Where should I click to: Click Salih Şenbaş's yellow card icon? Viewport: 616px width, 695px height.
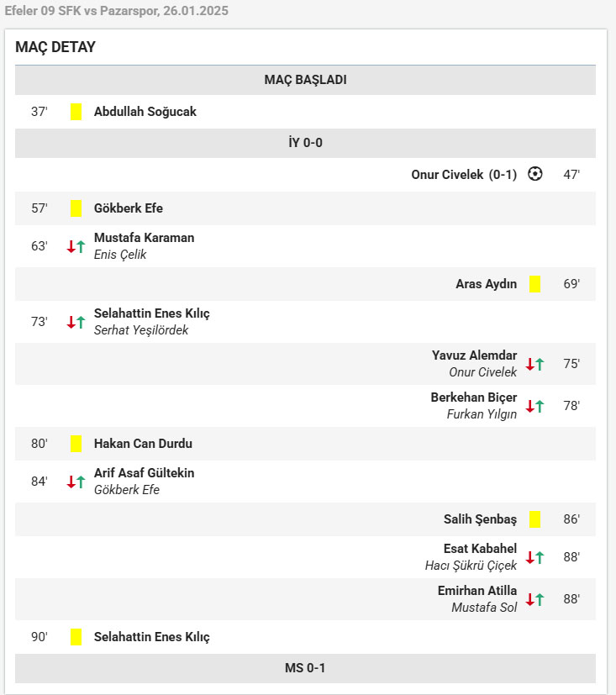(x=535, y=519)
